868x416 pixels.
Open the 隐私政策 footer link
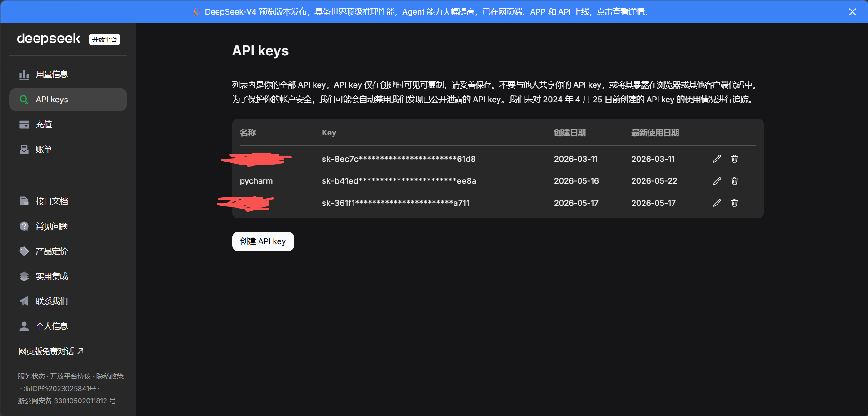point(110,376)
